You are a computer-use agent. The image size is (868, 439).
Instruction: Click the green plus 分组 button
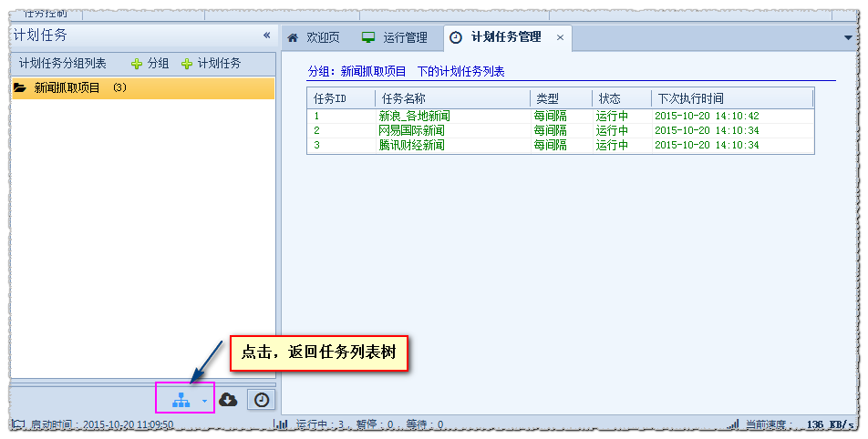(150, 64)
